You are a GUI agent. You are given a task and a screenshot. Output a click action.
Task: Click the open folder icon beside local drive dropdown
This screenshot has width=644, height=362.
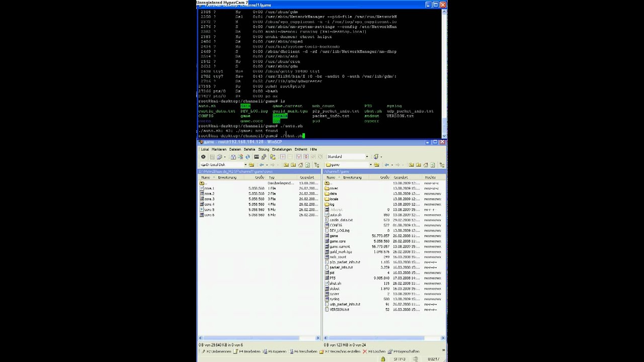252,165
